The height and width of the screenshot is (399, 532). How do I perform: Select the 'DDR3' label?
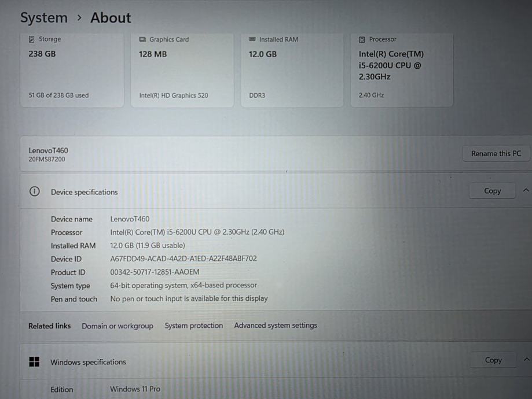click(x=257, y=95)
